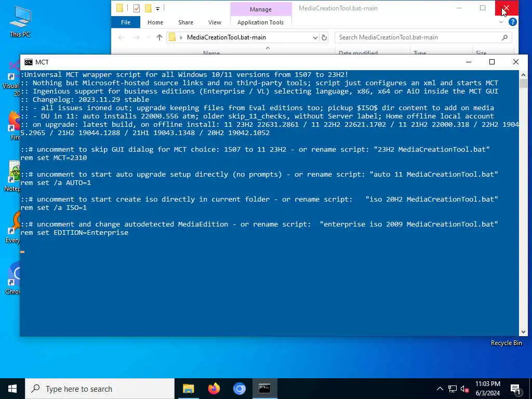Viewport: 532px width, 399px height.
Task: Click the Explorer title bar folder icon
Action: click(x=119, y=8)
